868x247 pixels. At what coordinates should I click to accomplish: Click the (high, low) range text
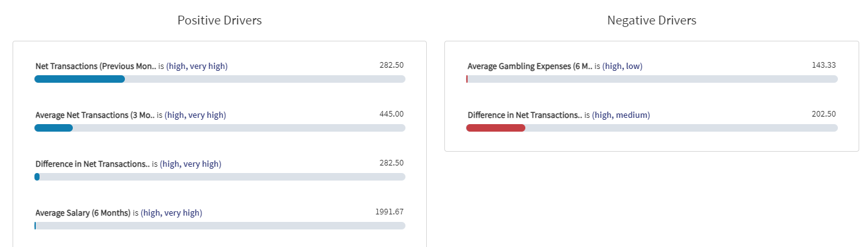tap(622, 66)
